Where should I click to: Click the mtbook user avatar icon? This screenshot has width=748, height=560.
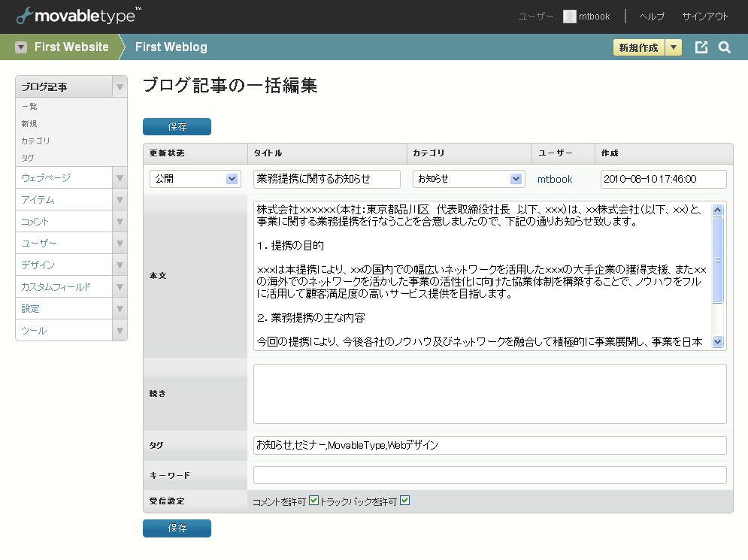tap(569, 17)
